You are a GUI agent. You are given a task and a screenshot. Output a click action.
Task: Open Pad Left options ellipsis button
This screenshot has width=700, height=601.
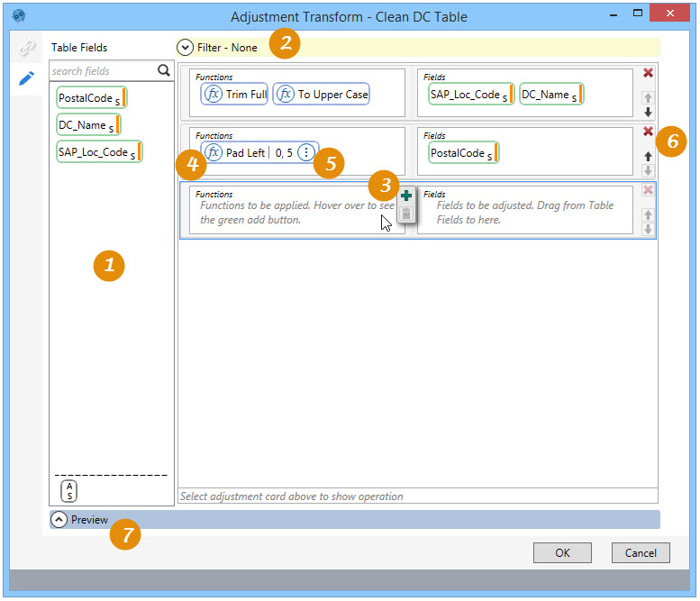click(x=306, y=153)
